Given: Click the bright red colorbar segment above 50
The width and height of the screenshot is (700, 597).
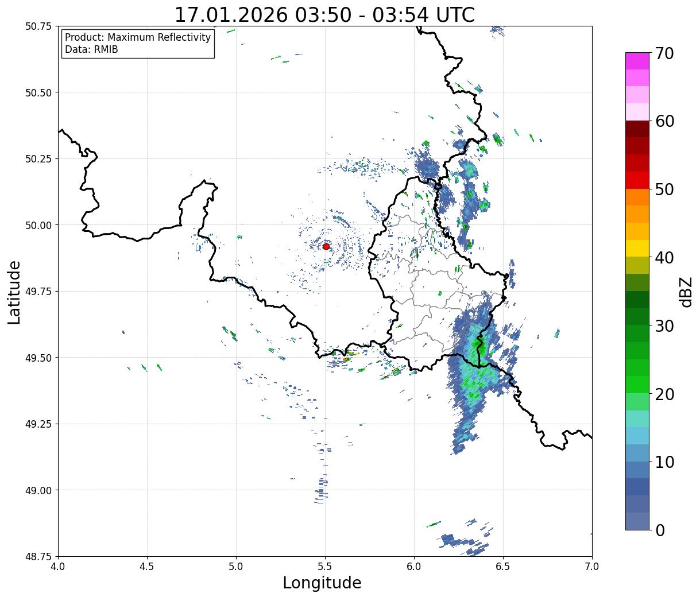Looking at the screenshot, I should click(x=637, y=180).
